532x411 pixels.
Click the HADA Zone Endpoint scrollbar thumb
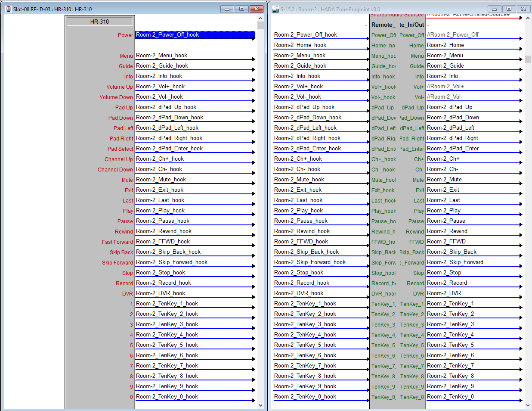pos(528,59)
